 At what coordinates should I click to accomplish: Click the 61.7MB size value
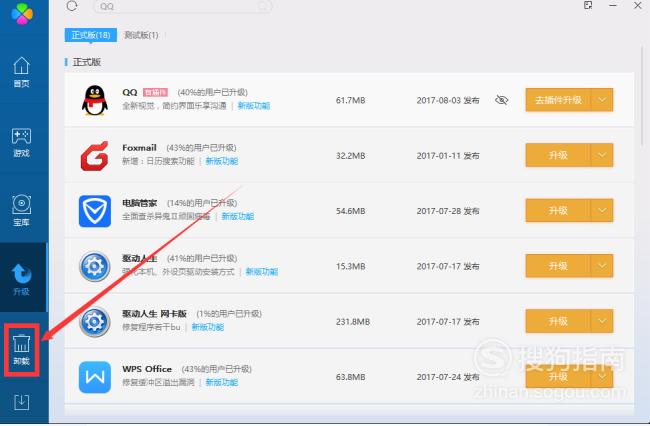tap(351, 100)
